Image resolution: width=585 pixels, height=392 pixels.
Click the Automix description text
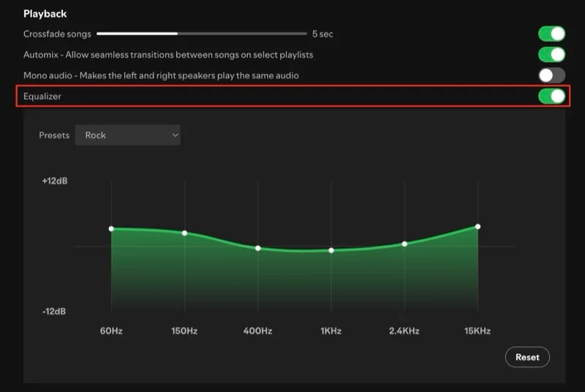pyautogui.click(x=168, y=55)
